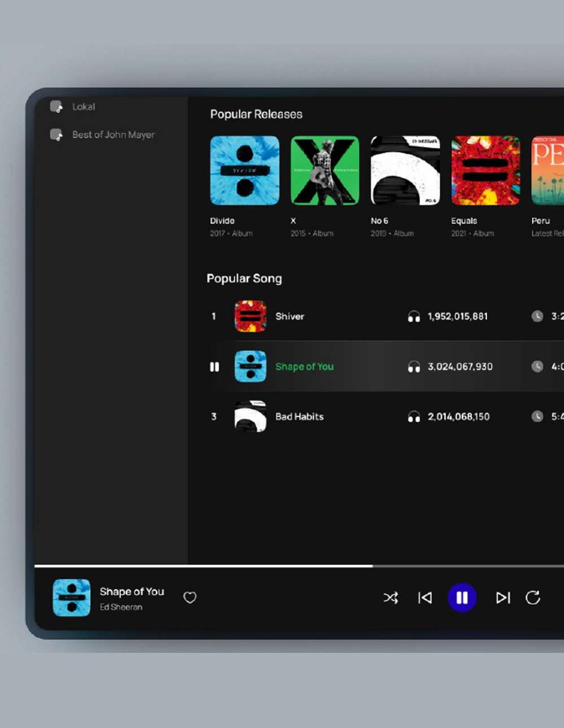Screen dimensions: 564x728
Task: Click headphones icon beside Shape of You count
Action: [x=414, y=367]
